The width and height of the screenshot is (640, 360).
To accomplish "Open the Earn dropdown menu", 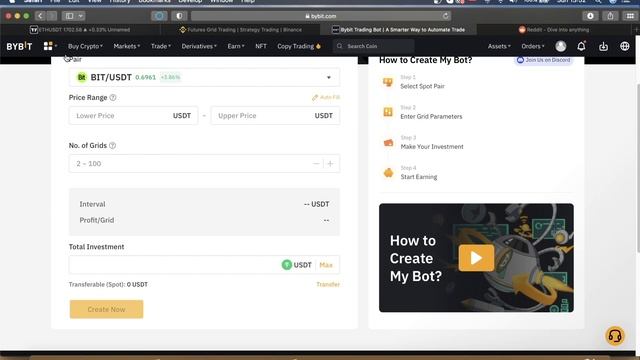I will [x=236, y=46].
